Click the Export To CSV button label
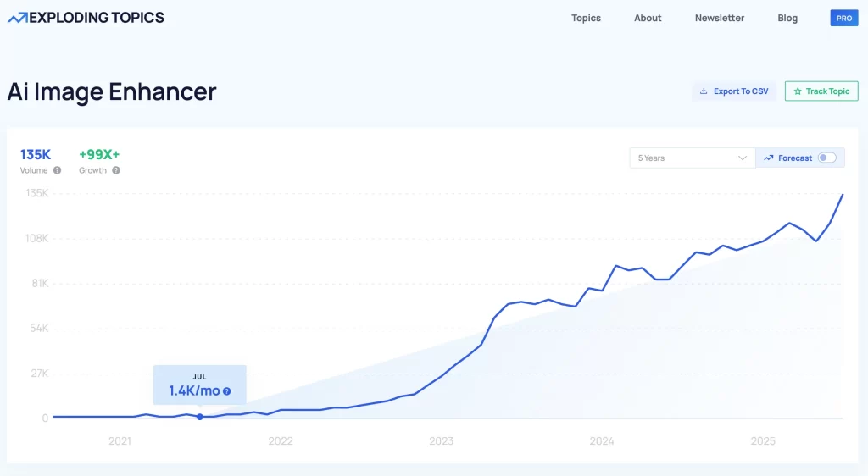The width and height of the screenshot is (868, 476). (741, 91)
